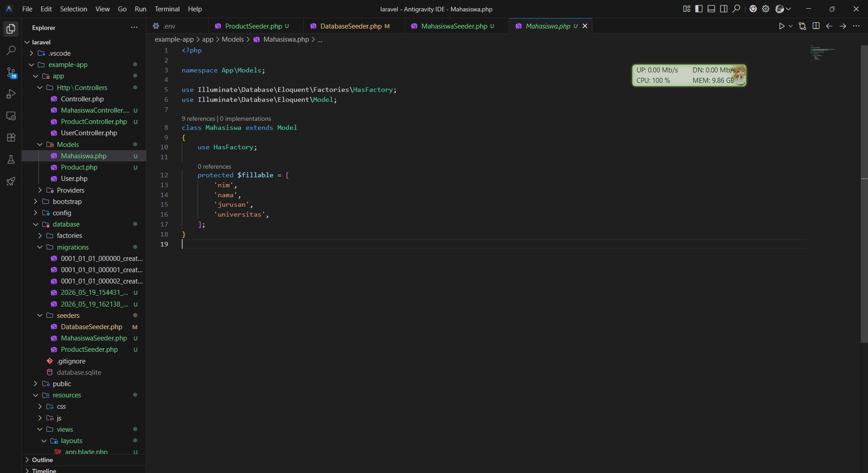Open changes compare icon in editor toolbar

[x=802, y=26]
